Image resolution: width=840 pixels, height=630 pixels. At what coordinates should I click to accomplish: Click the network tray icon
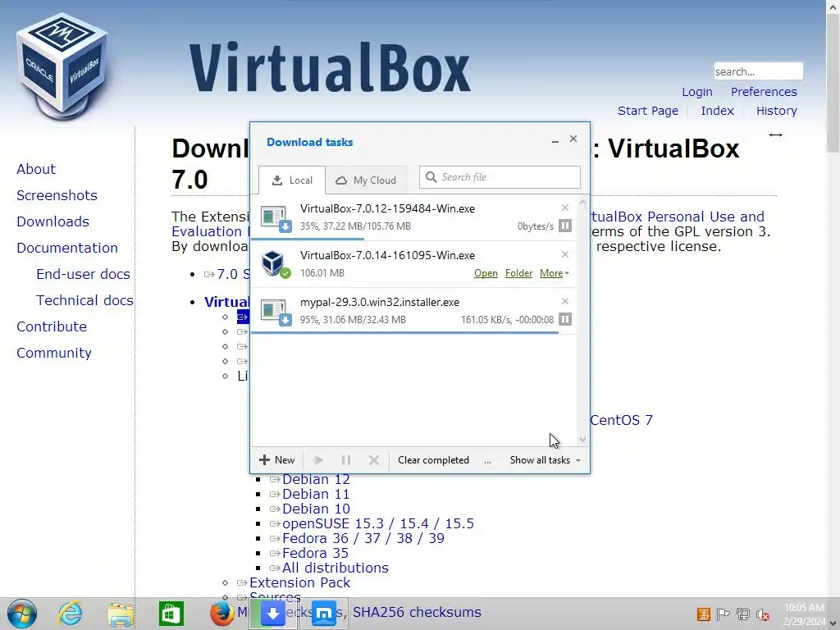[743, 614]
